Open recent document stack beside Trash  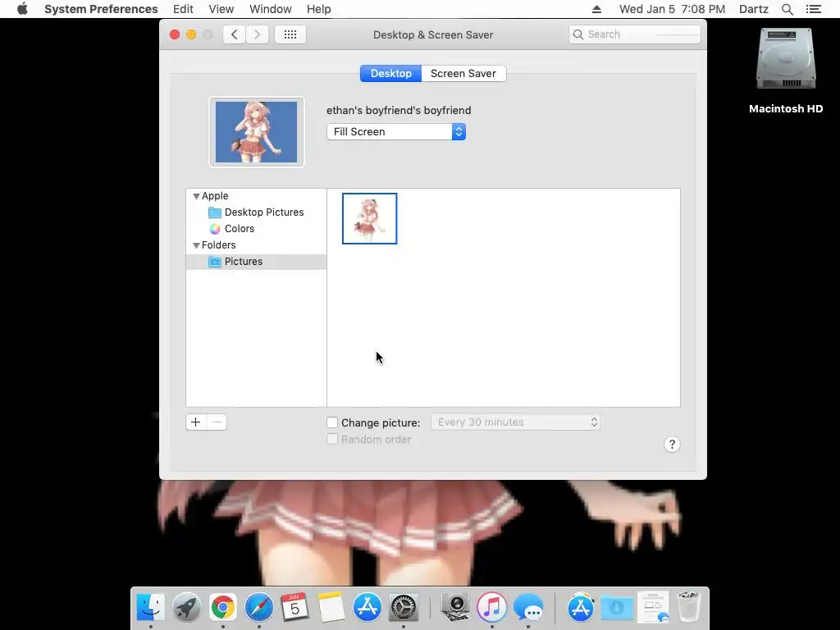tap(652, 607)
